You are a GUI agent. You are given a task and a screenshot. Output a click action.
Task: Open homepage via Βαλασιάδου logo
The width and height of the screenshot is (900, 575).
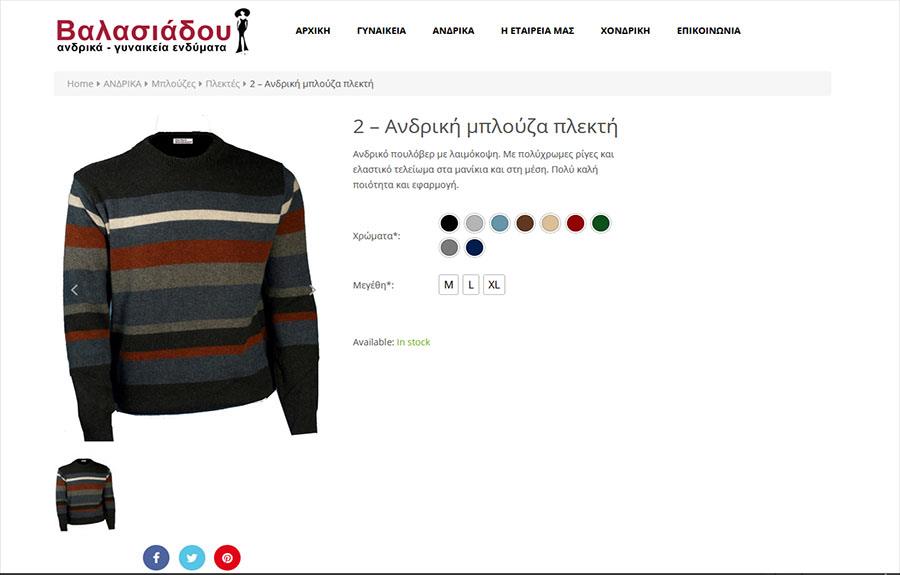tap(153, 31)
